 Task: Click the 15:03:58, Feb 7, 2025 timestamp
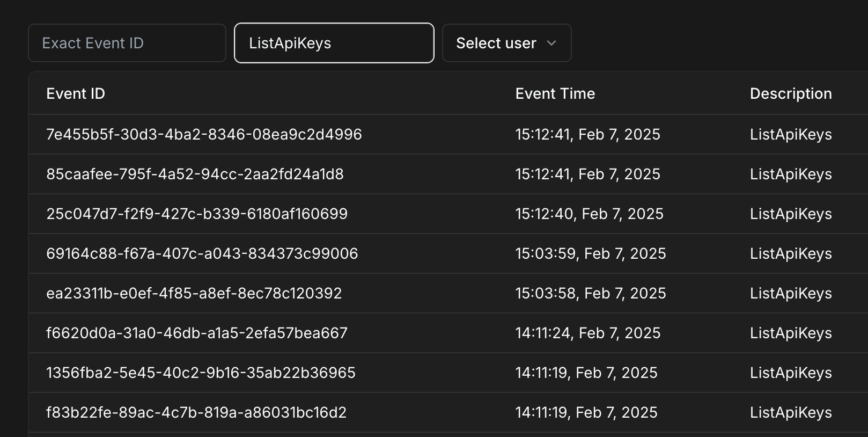pyautogui.click(x=590, y=293)
